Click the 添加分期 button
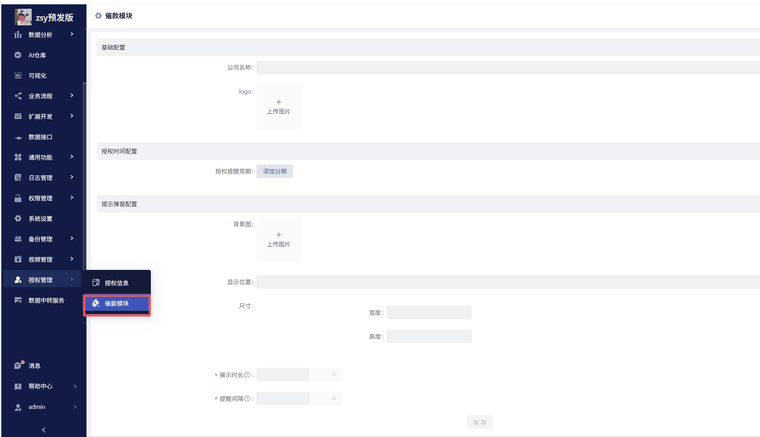The image size is (760, 437). click(274, 171)
